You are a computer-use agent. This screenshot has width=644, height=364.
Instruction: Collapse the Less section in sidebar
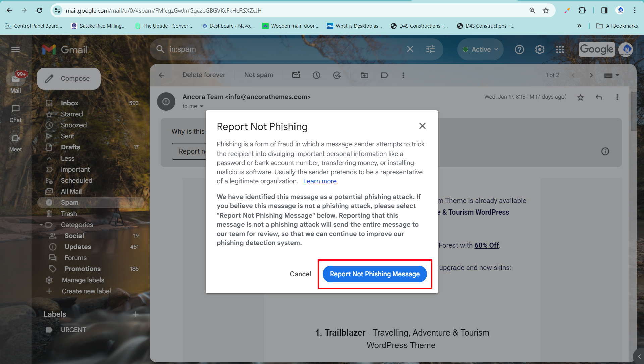(67, 158)
